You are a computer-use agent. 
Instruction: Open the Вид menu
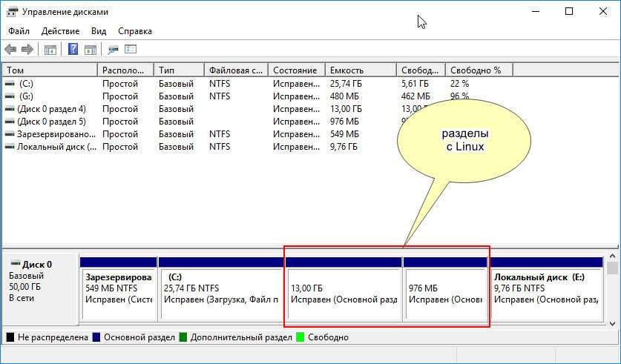pos(99,31)
